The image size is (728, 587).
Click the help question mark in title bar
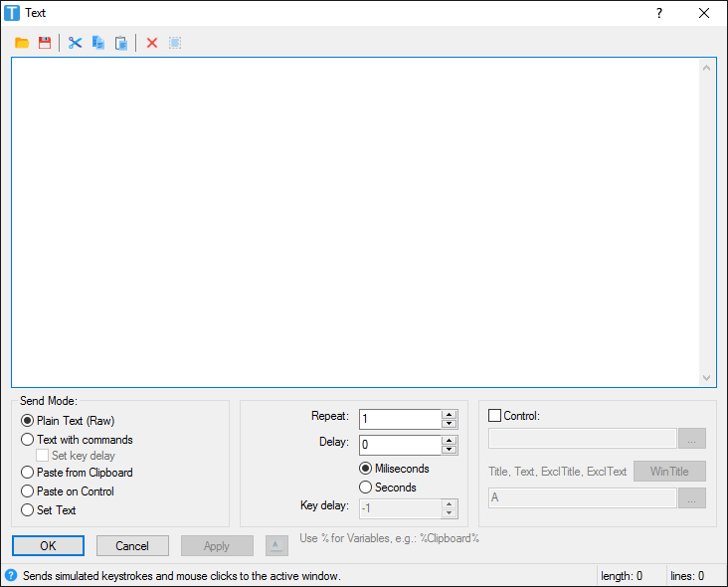[658, 13]
